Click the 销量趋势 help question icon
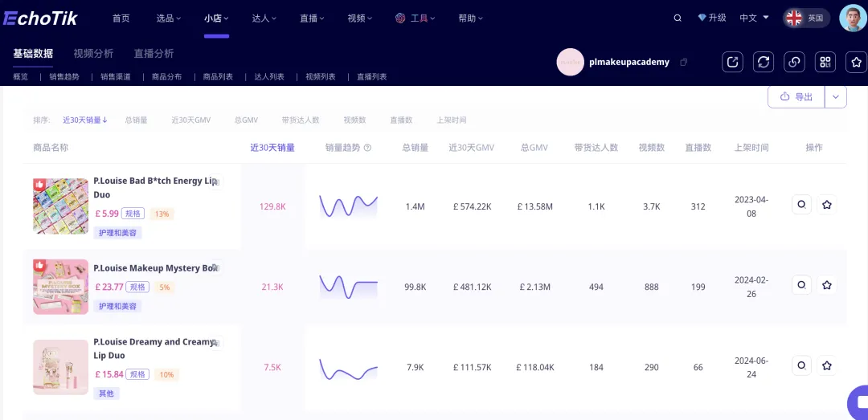Image resolution: width=868 pixels, height=420 pixels. click(367, 148)
